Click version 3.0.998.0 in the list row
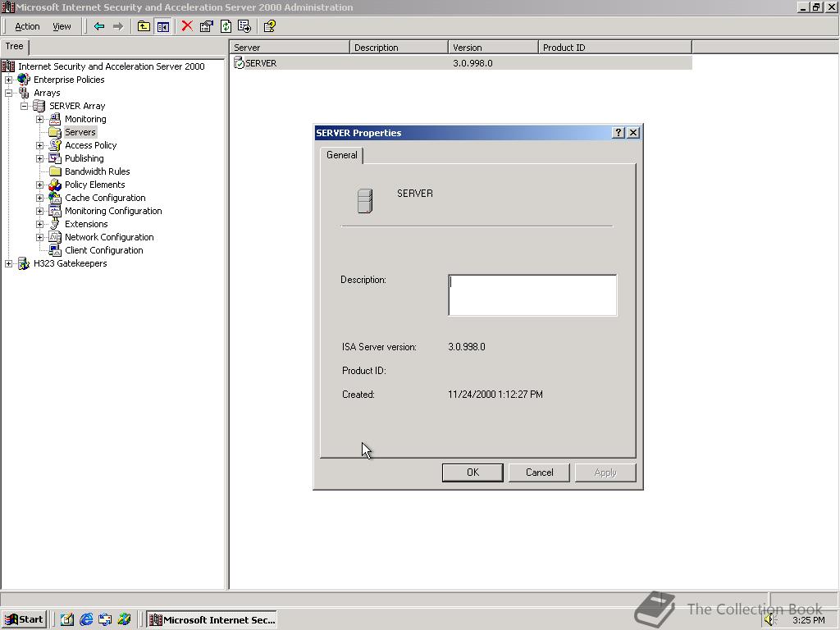This screenshot has width=840, height=630. 472,63
